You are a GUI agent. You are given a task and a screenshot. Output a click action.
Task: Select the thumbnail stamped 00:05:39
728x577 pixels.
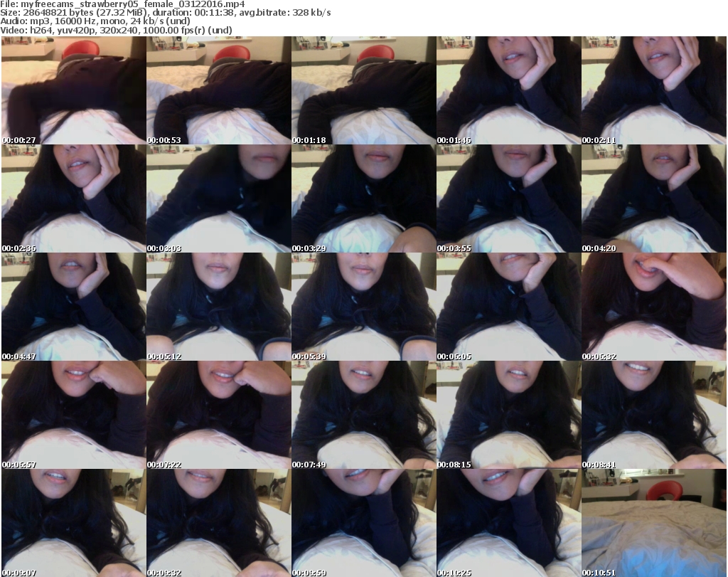point(363,307)
